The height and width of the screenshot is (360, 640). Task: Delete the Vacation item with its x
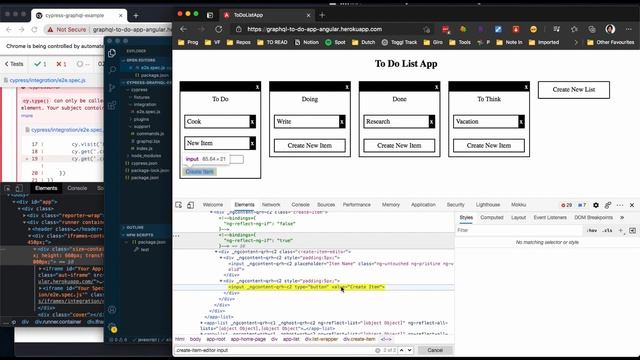[521, 122]
